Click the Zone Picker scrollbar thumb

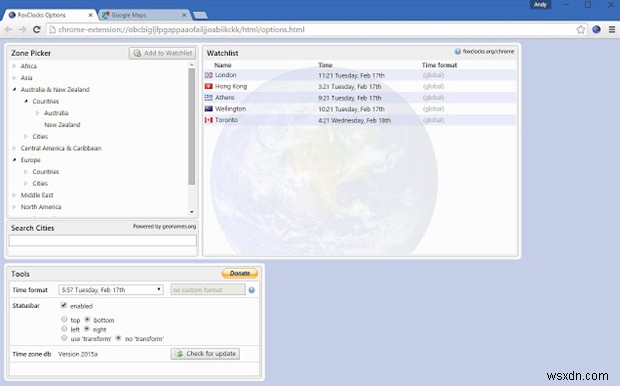[192, 127]
